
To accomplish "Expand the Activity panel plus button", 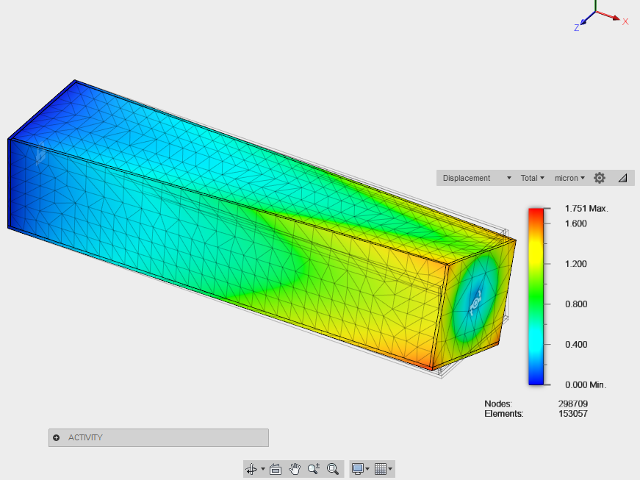I will 56,438.
